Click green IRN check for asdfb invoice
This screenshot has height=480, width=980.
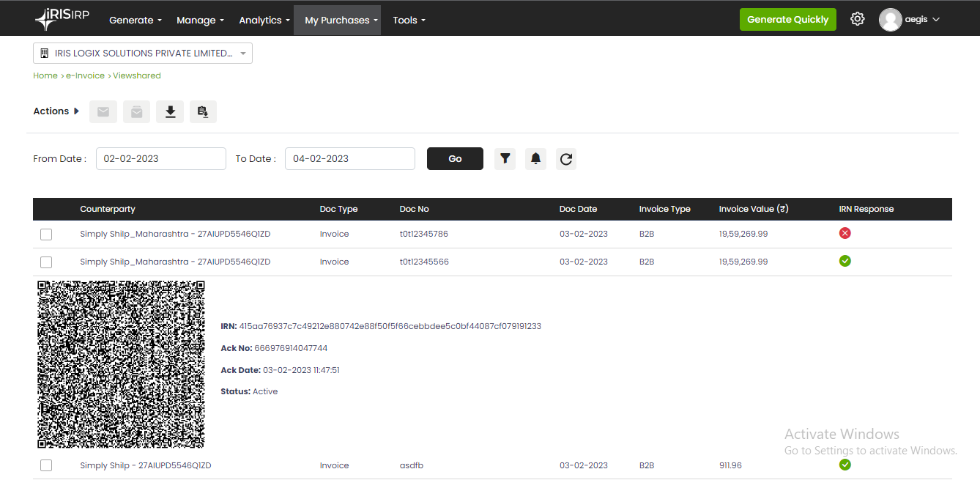click(x=844, y=465)
